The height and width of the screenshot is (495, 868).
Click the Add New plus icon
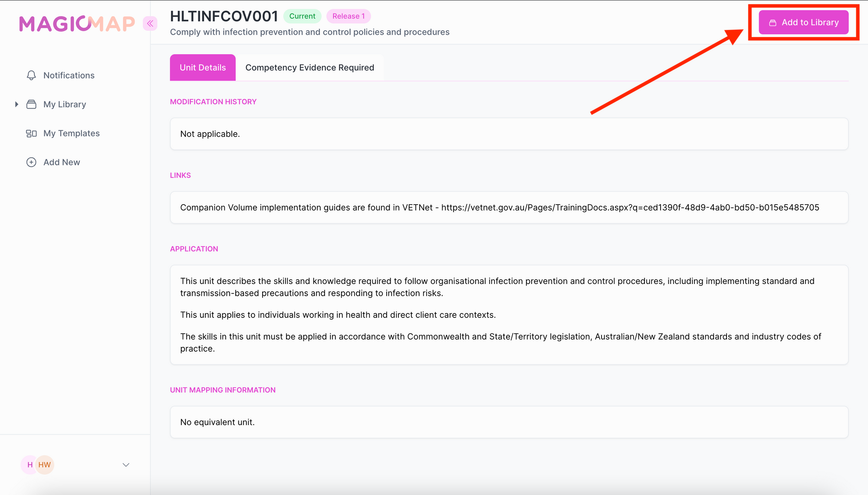click(31, 162)
